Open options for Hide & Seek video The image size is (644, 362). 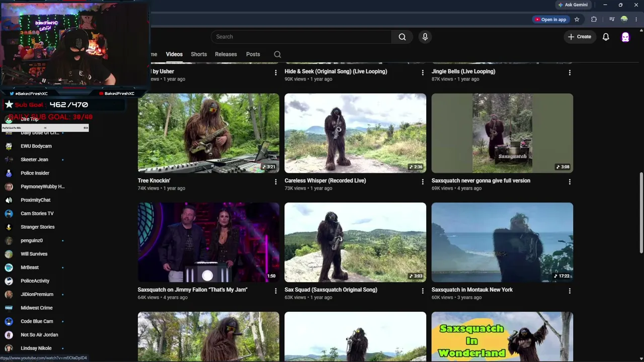coord(423,72)
